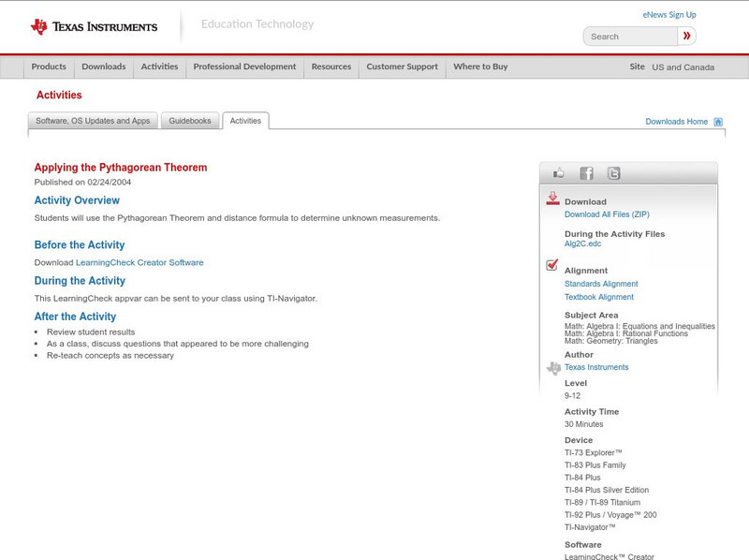Click TI-92 Plus / Voyage 200 entry
Viewport: 749px width, 560px height.
610,515
